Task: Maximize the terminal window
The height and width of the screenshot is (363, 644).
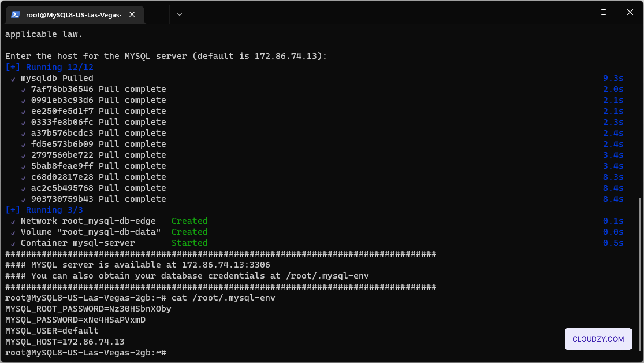Action: [x=603, y=12]
